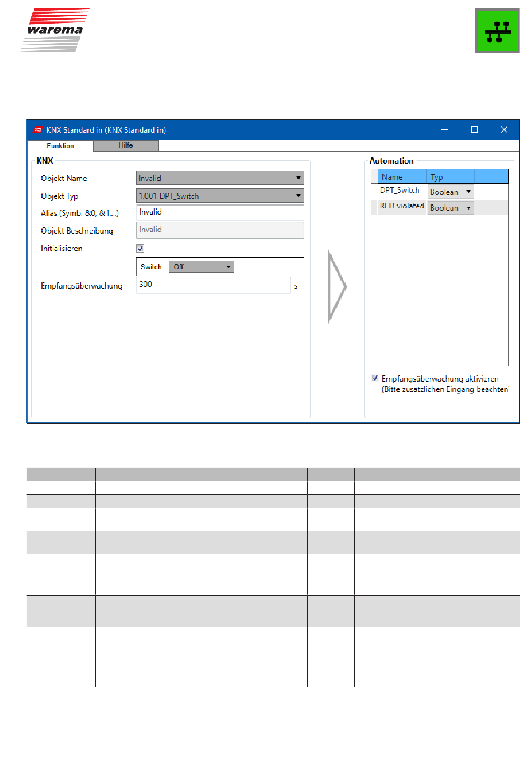Image resolution: width=532 pixels, height=772 pixels.
Task: Expand the Switch Off dropdown
Action: pos(201,267)
